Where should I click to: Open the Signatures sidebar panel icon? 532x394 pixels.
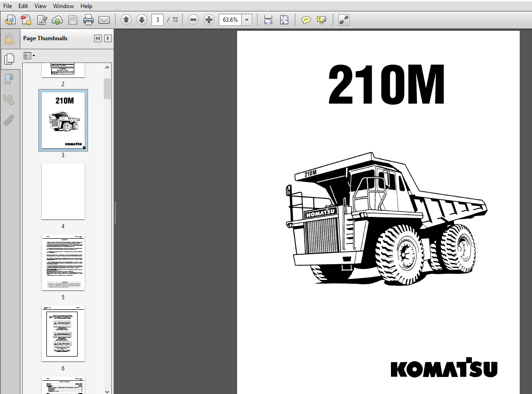pyautogui.click(x=9, y=100)
